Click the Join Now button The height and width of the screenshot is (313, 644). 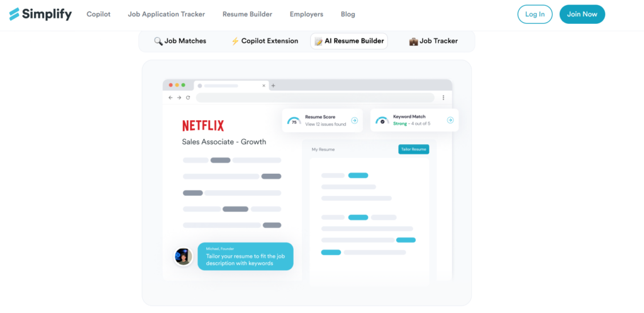(582, 14)
